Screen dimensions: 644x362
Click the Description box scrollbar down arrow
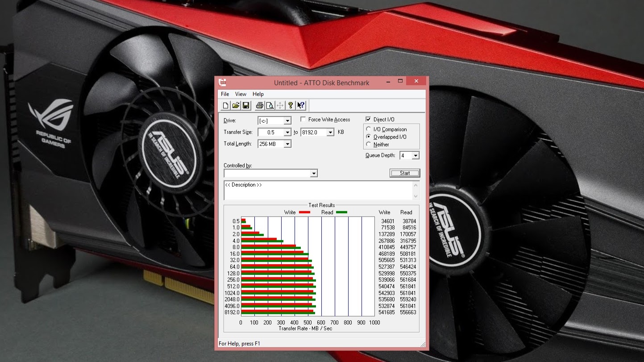pos(416,196)
